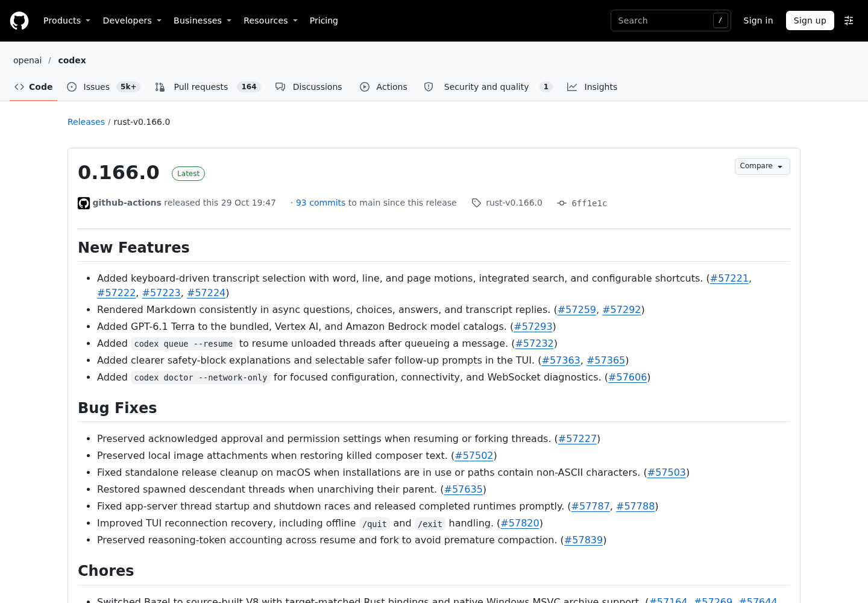This screenshot has width=868, height=603.
Task: Open the Compare dropdown
Action: (x=762, y=166)
